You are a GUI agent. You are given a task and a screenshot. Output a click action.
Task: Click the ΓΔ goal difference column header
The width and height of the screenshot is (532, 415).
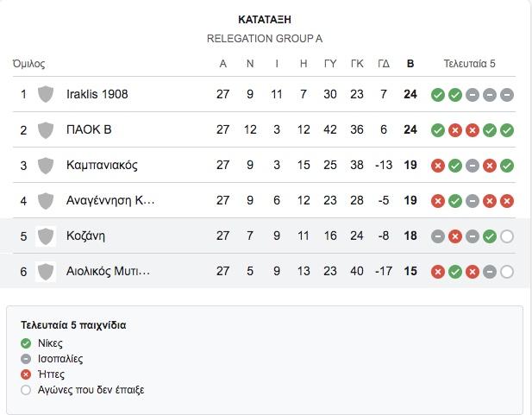coord(384,64)
